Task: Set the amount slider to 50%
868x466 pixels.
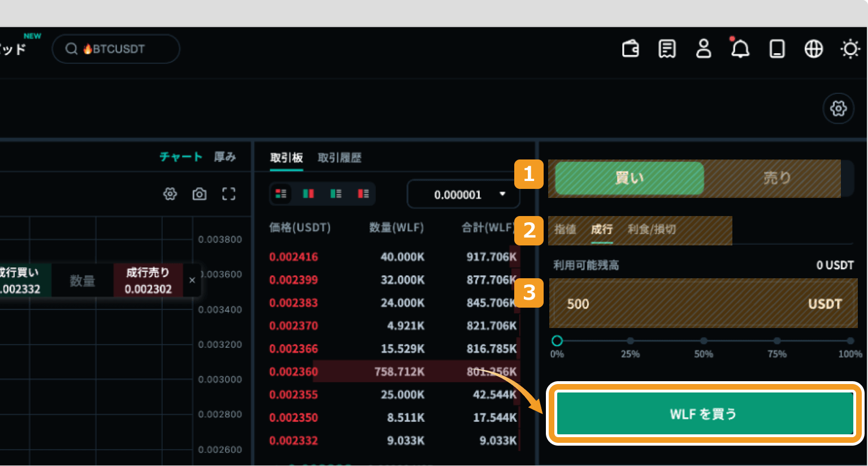Action: point(704,340)
